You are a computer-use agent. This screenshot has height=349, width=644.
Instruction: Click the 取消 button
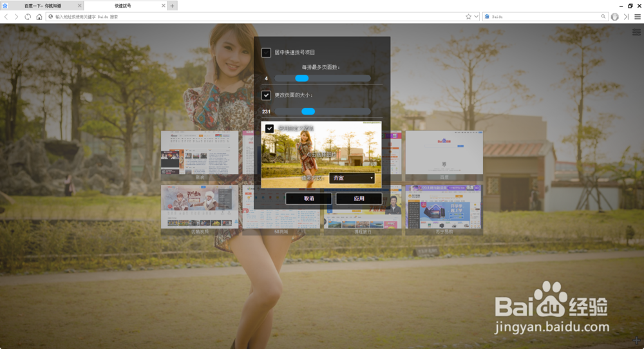coord(309,198)
